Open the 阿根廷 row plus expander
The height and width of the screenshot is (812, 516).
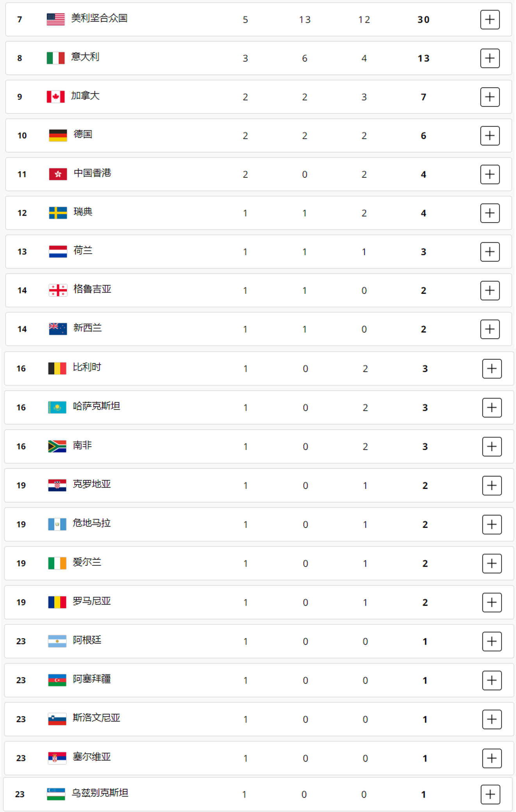pyautogui.click(x=492, y=641)
